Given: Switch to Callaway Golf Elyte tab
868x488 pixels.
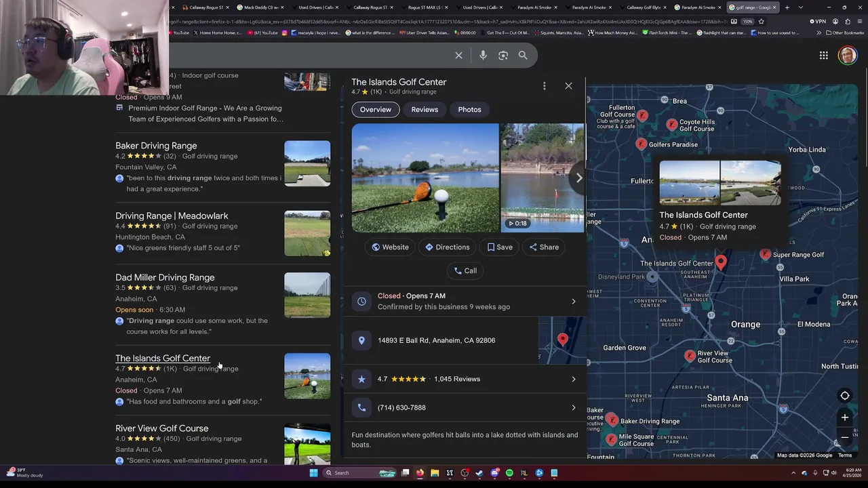Looking at the screenshot, I should (643, 7).
